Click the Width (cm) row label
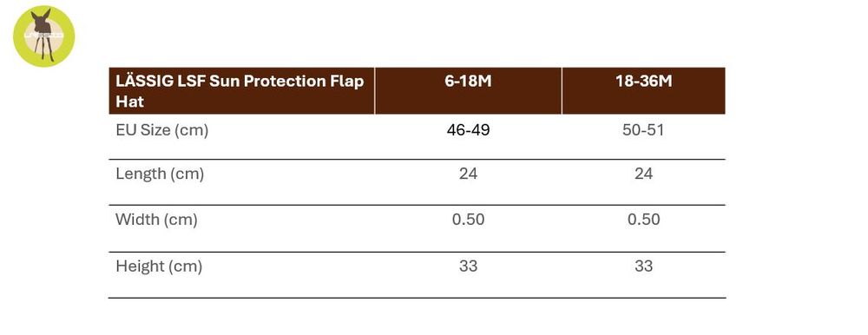This screenshot has width=868, height=335. 156,220
